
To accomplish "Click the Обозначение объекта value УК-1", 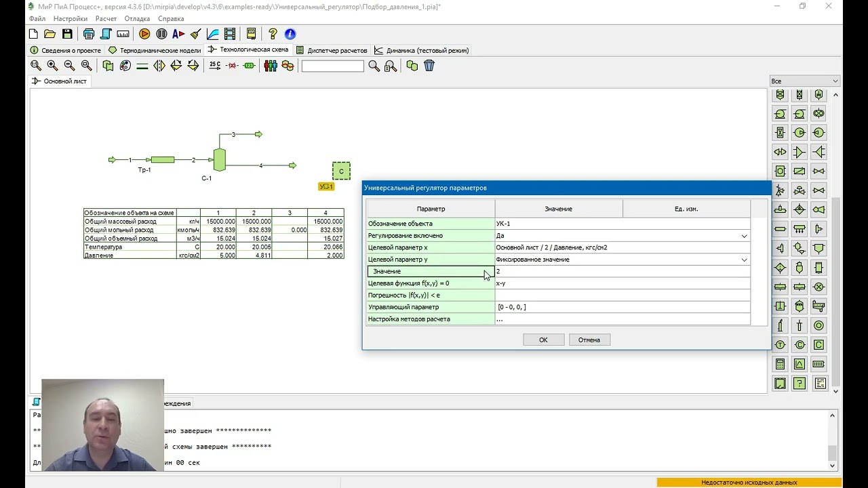I will [x=623, y=224].
